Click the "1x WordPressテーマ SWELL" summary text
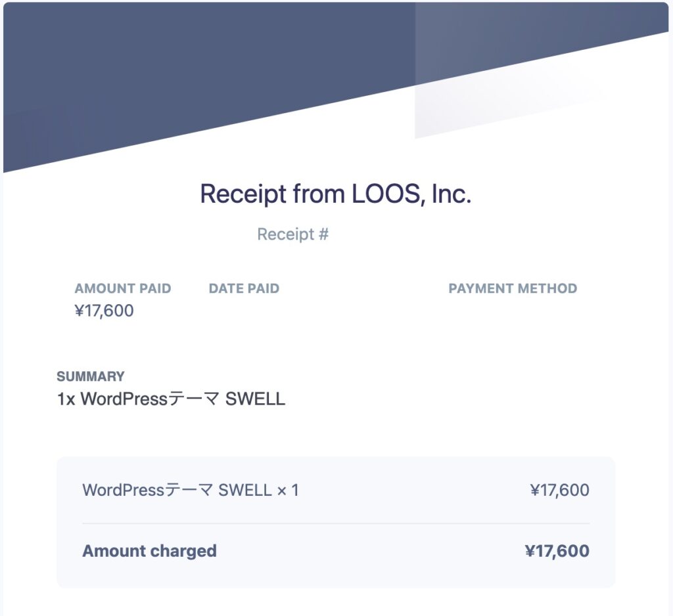673x616 pixels. pyautogui.click(x=171, y=399)
